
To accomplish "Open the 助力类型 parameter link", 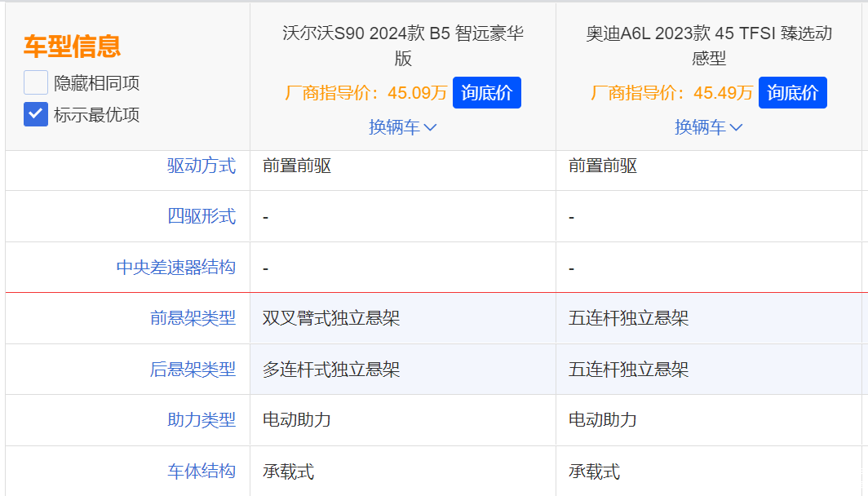I will tap(201, 420).
